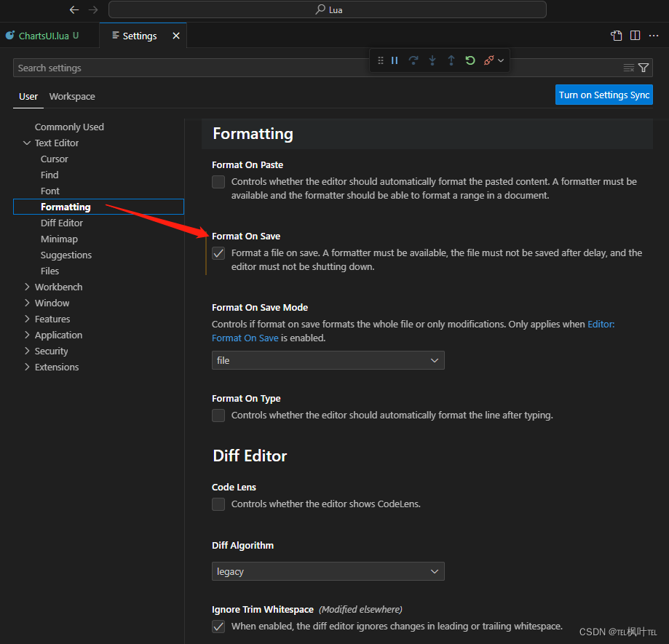This screenshot has width=669, height=644.
Task: Restart the debug session with green icon
Action: 470,60
